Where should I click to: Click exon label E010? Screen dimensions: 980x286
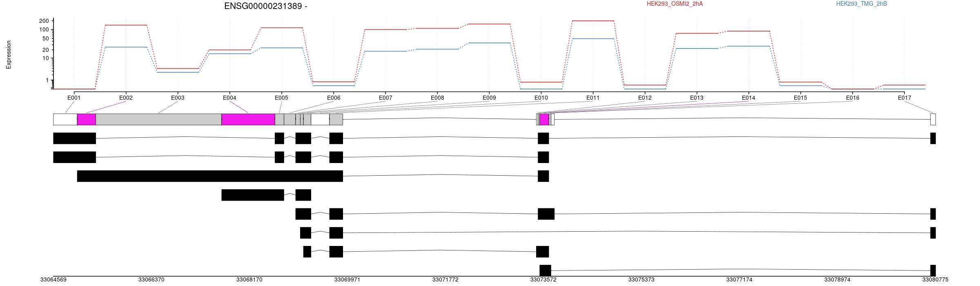(x=541, y=98)
